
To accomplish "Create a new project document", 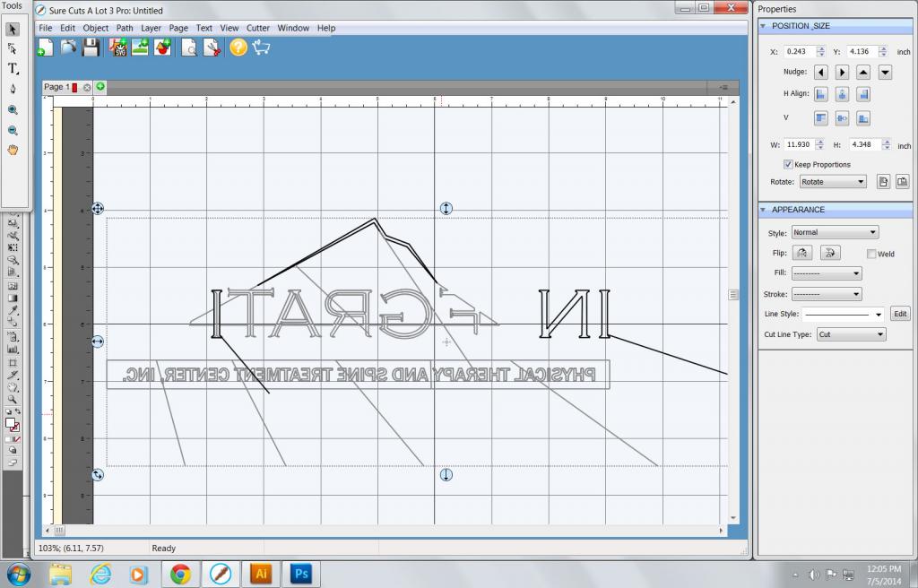I will [x=46, y=48].
